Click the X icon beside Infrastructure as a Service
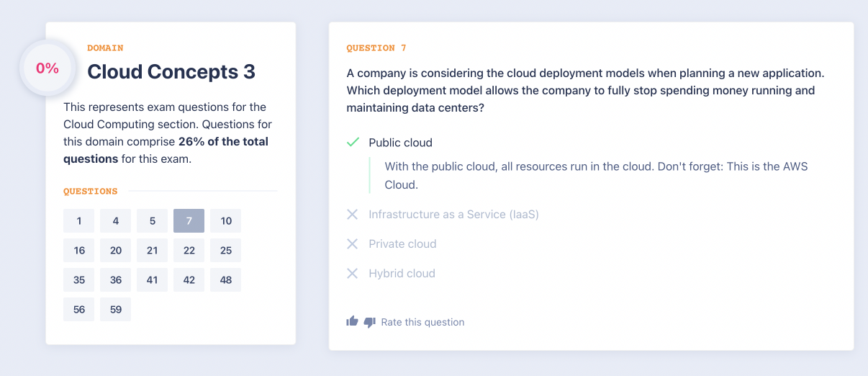Screen dimensions: 868x376 click(352, 215)
